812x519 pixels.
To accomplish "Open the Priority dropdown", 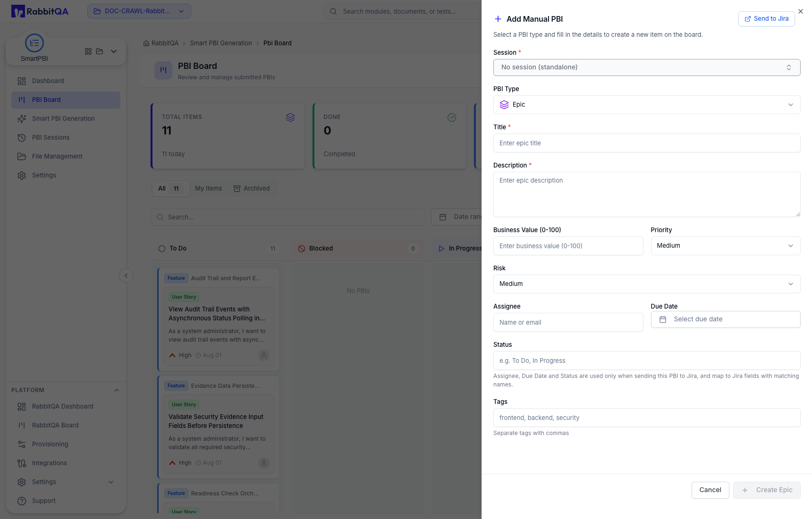I will tap(726, 246).
